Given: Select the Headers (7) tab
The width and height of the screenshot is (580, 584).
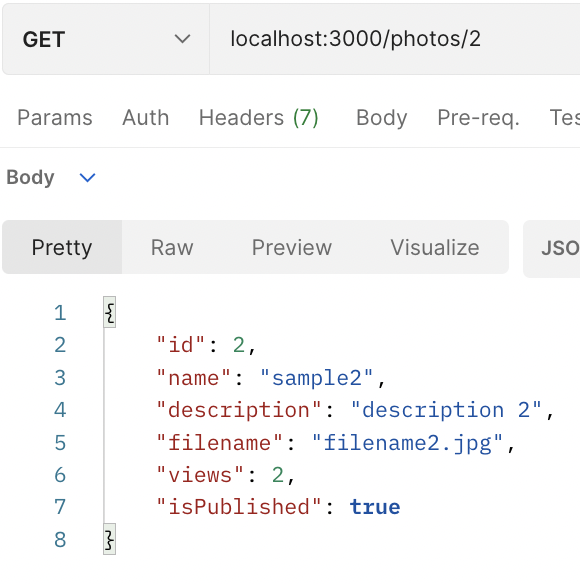Looking at the screenshot, I should click(259, 118).
